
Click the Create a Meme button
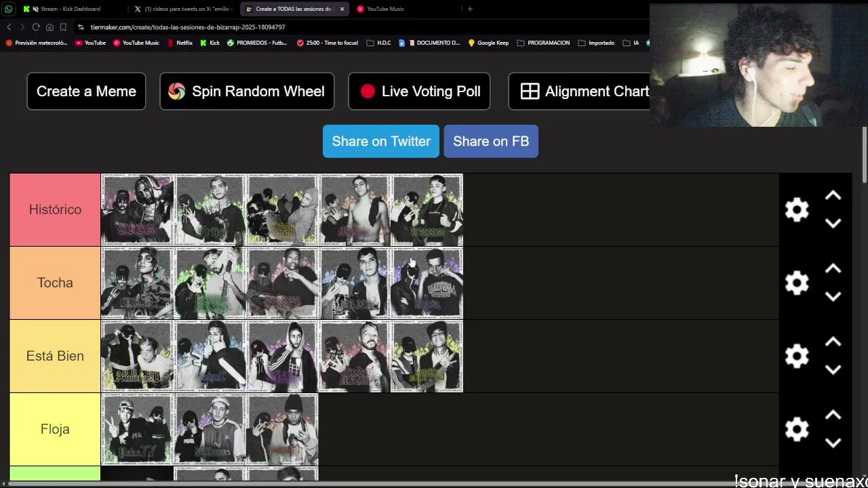point(86,91)
